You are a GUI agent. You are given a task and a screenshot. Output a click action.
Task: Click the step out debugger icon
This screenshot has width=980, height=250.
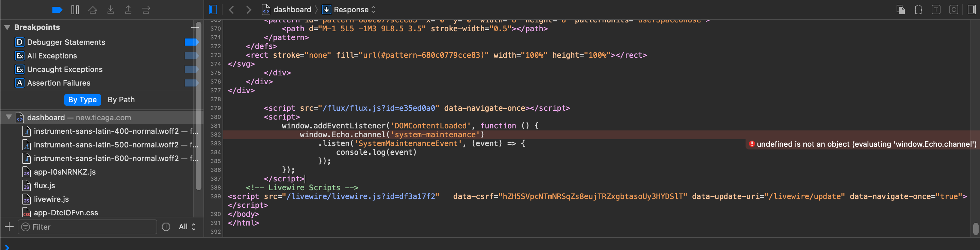128,10
